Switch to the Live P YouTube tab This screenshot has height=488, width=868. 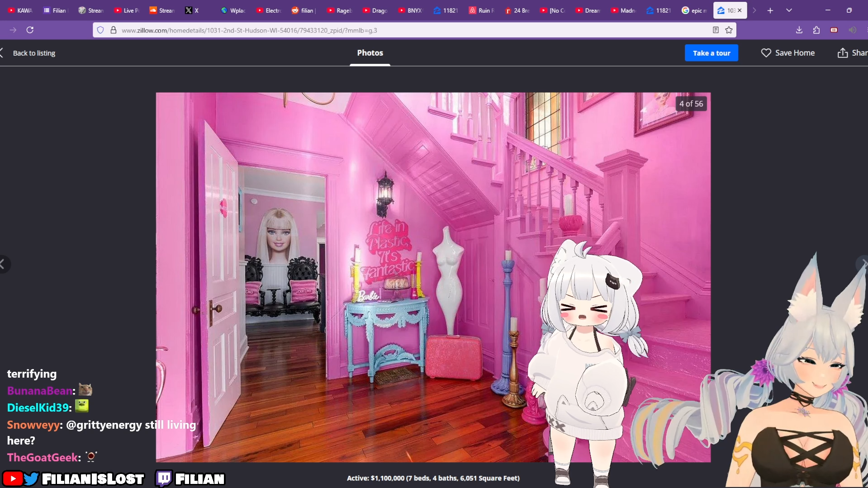127,10
